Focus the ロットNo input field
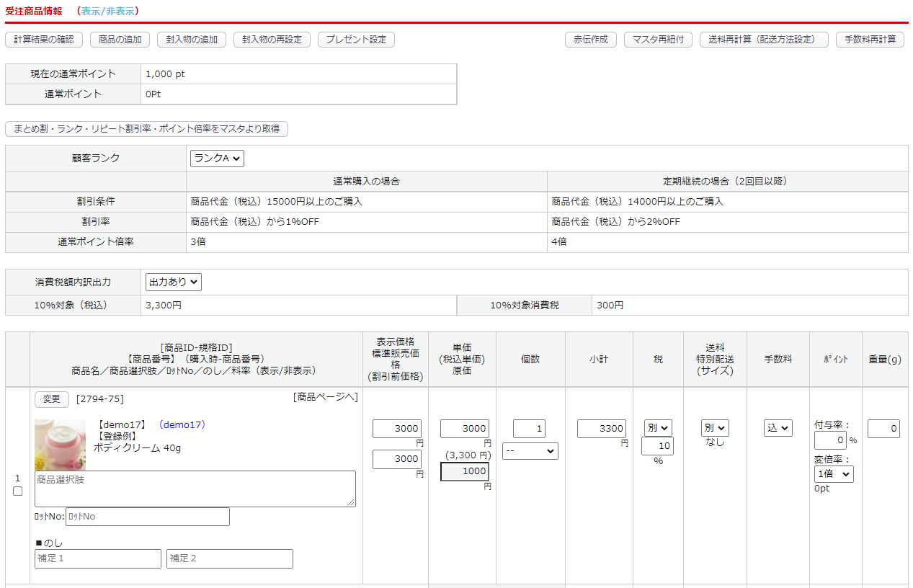Viewport: 913px width, 588px height. 147,517
